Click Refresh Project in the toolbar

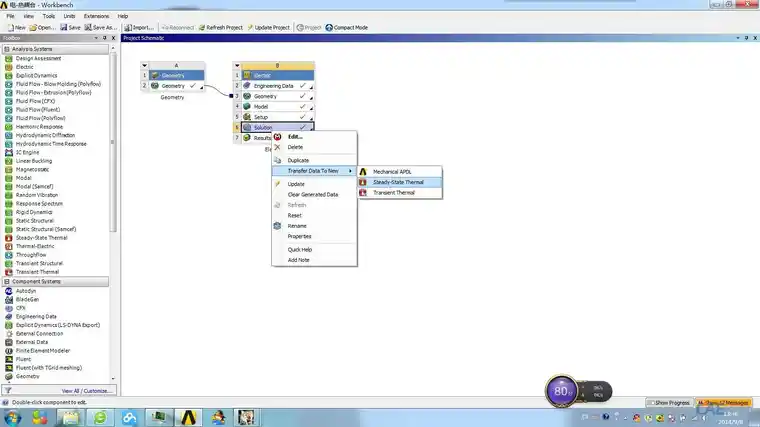pyautogui.click(x=221, y=28)
